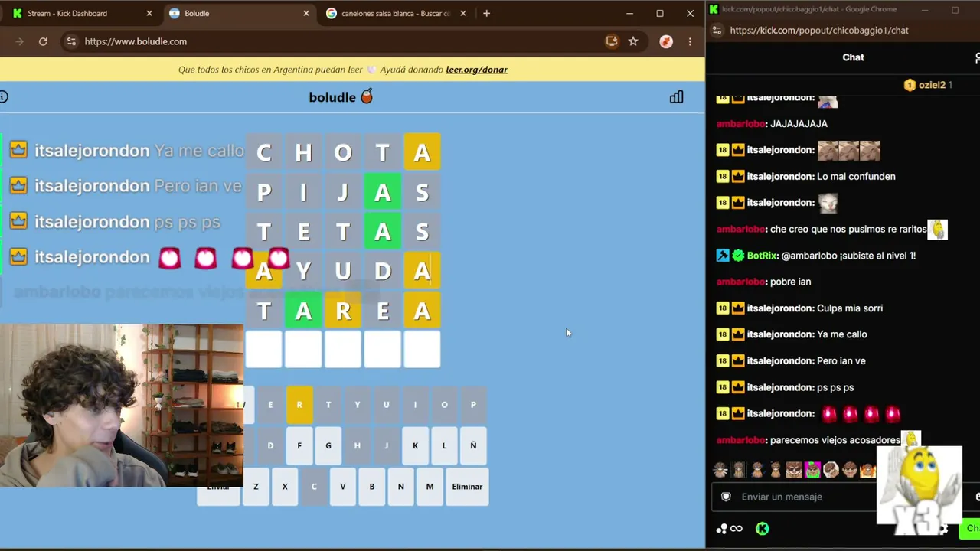Click chat message 'parecemos viejos acosadores'
Screen dimensions: 980x551
tap(835, 440)
